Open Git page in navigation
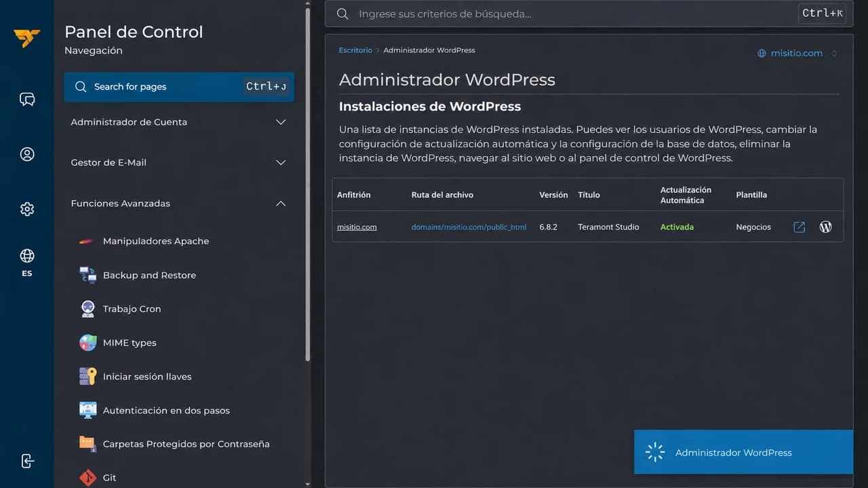The width and height of the screenshot is (868, 488). (109, 478)
